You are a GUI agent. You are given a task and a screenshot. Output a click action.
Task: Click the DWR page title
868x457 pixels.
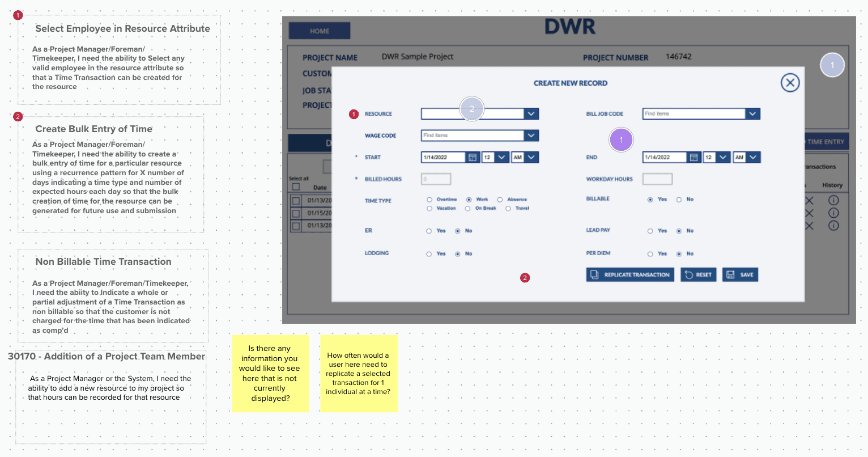click(570, 27)
